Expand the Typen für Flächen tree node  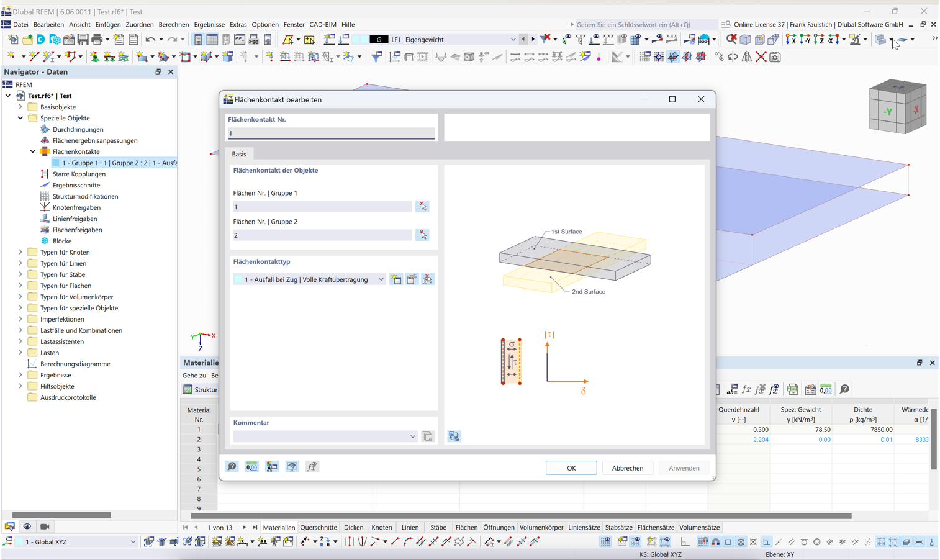tap(19, 285)
